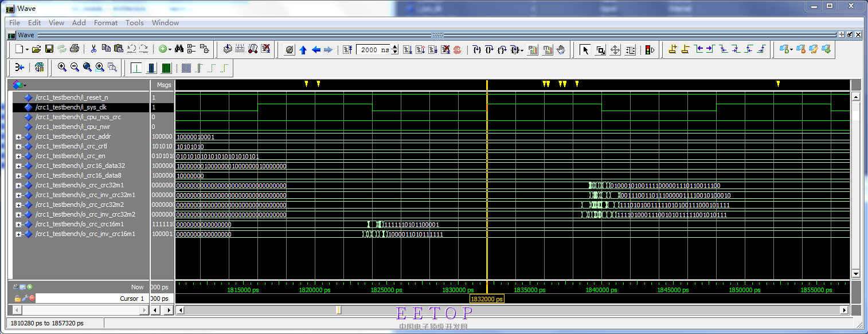Open the Tools menu

coord(135,23)
